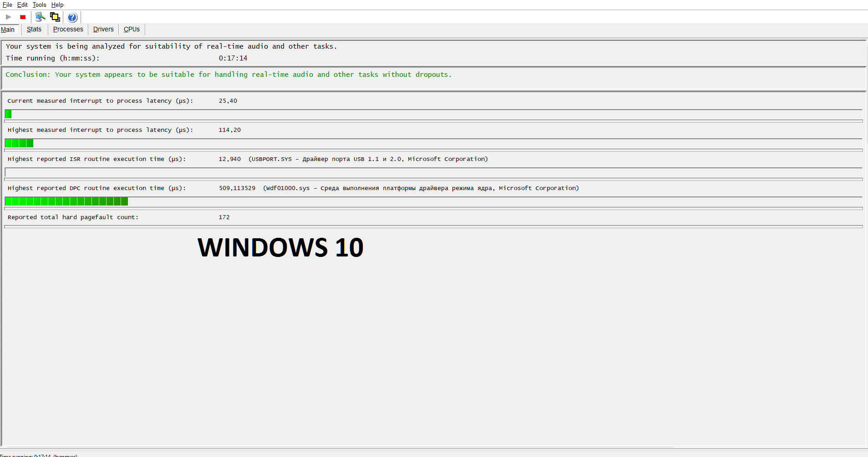This screenshot has width=868, height=457.
Task: Select DPC execution value 509,113529
Action: pyautogui.click(x=237, y=188)
